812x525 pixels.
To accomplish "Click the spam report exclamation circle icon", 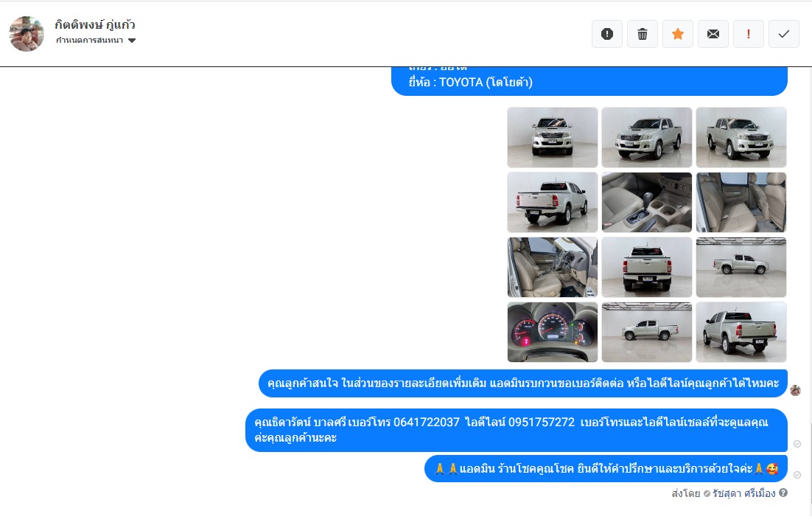I will click(x=607, y=34).
